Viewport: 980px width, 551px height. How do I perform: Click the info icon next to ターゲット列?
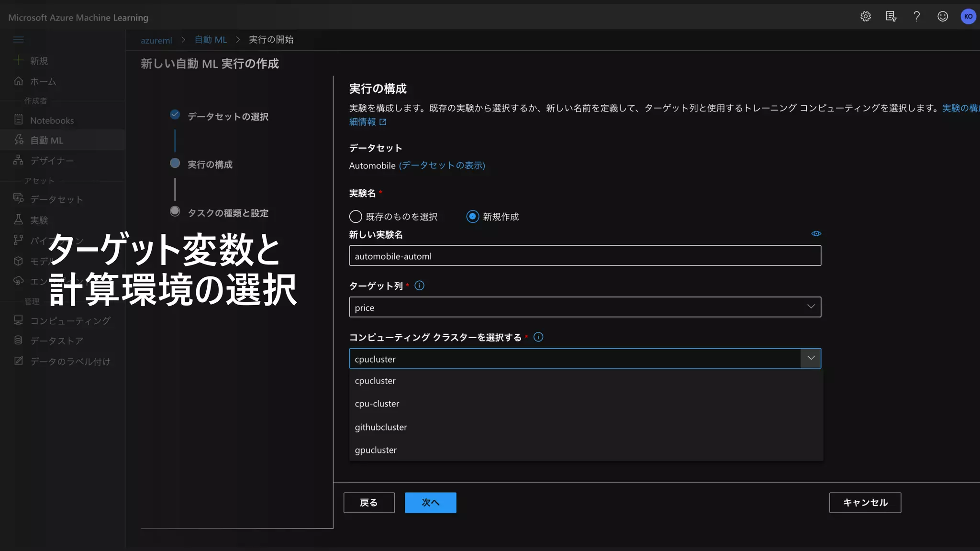point(419,286)
